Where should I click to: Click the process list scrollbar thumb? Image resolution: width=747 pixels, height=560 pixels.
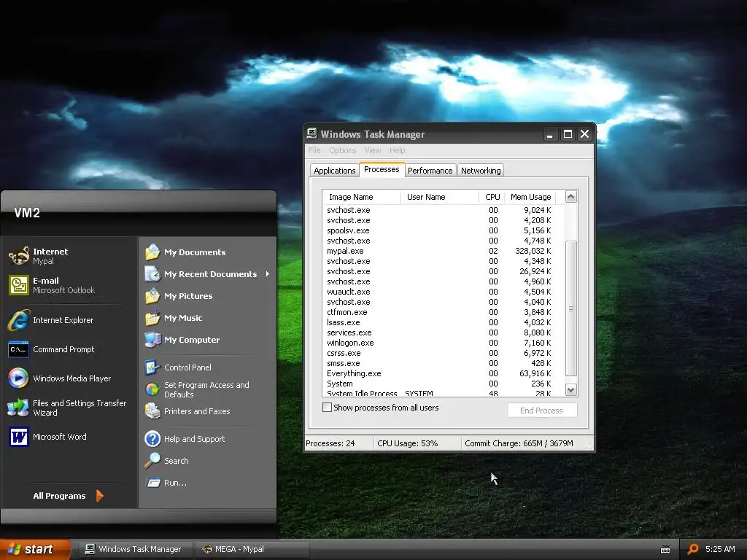570,308
